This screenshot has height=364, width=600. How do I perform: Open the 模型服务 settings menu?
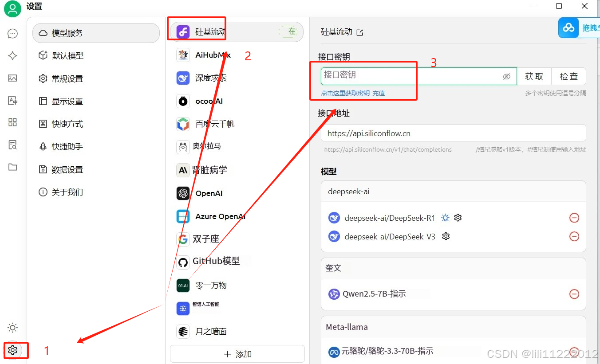tap(96, 33)
